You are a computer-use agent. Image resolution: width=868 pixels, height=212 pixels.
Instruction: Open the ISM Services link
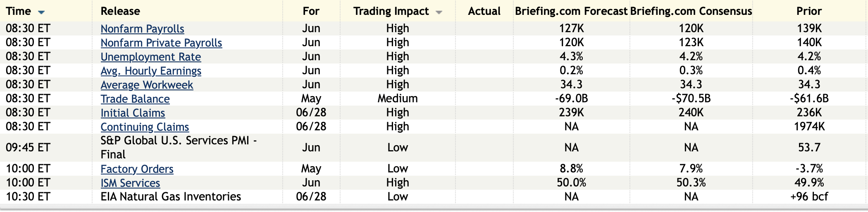coord(130,183)
